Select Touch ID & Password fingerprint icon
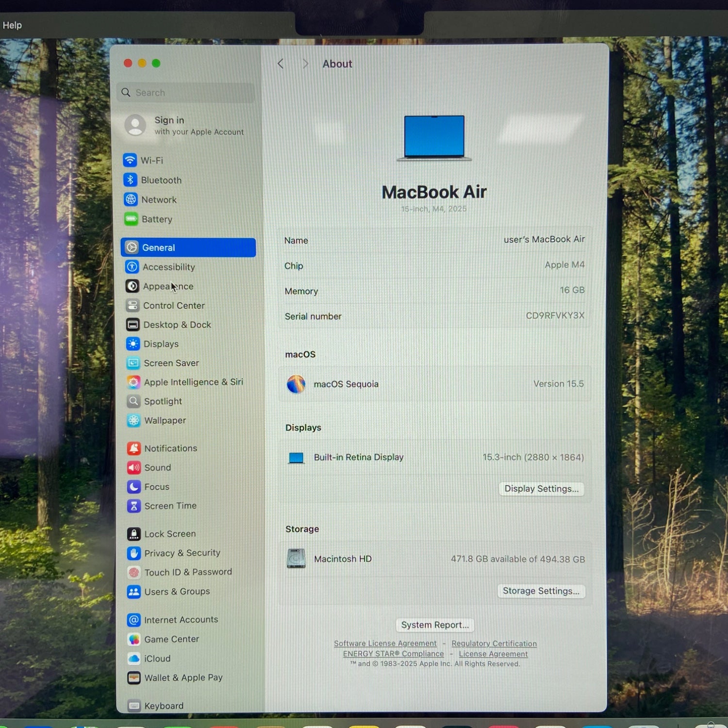 [x=134, y=572]
